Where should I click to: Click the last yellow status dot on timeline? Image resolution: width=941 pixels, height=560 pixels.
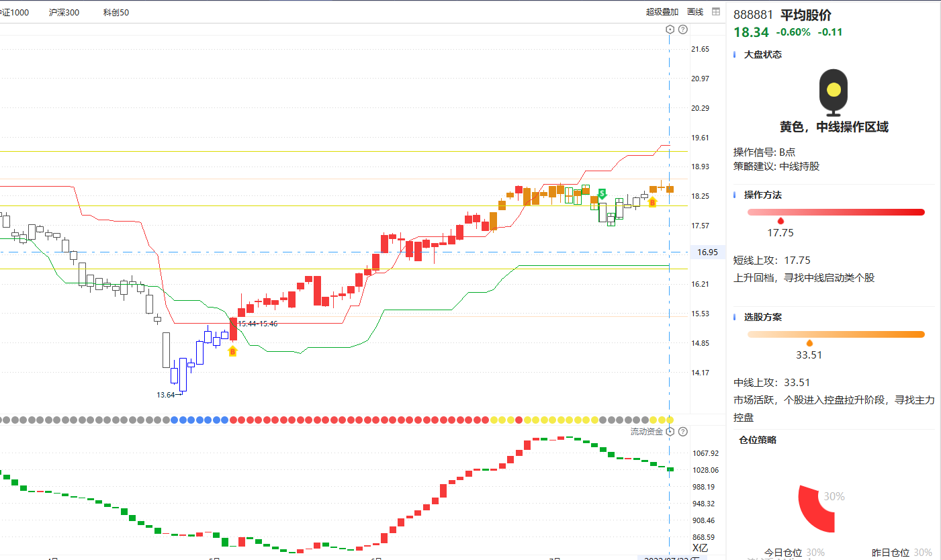[x=670, y=420]
